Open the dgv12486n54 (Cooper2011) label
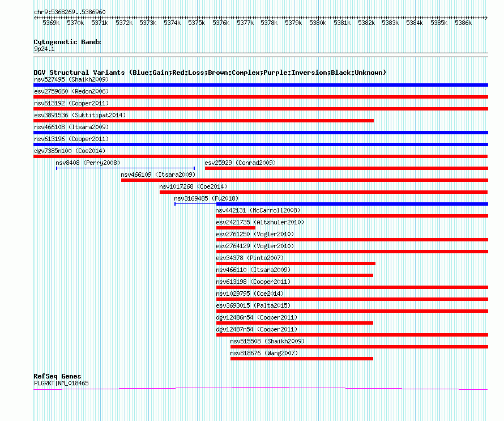The image size is (504, 421). [257, 317]
